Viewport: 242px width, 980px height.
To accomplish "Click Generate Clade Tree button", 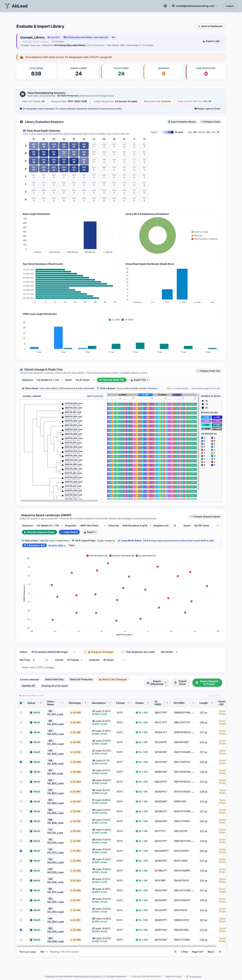I will tap(112, 380).
